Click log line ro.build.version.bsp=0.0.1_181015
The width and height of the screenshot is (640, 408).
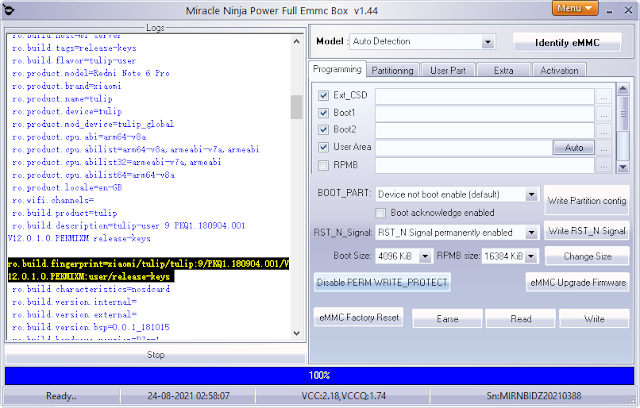[91, 327]
